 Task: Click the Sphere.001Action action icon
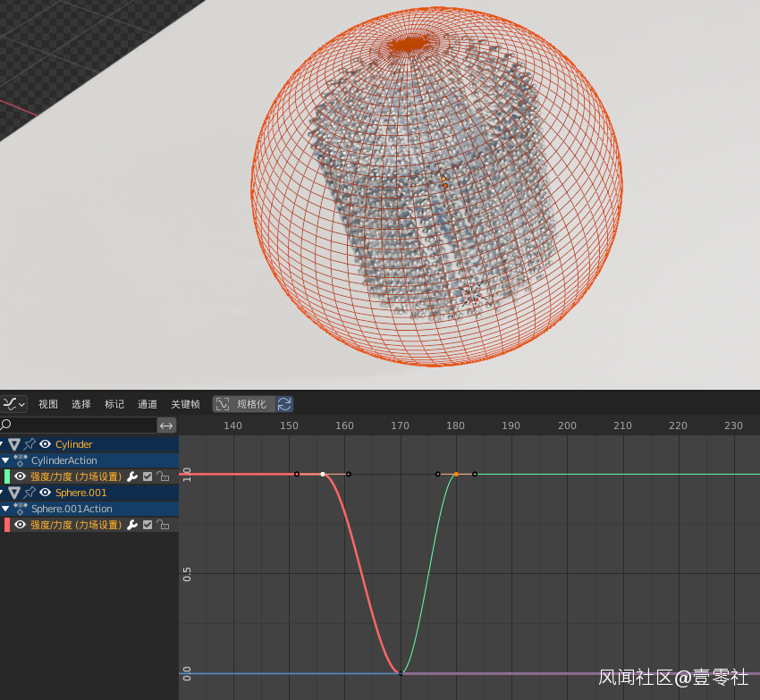(21, 509)
